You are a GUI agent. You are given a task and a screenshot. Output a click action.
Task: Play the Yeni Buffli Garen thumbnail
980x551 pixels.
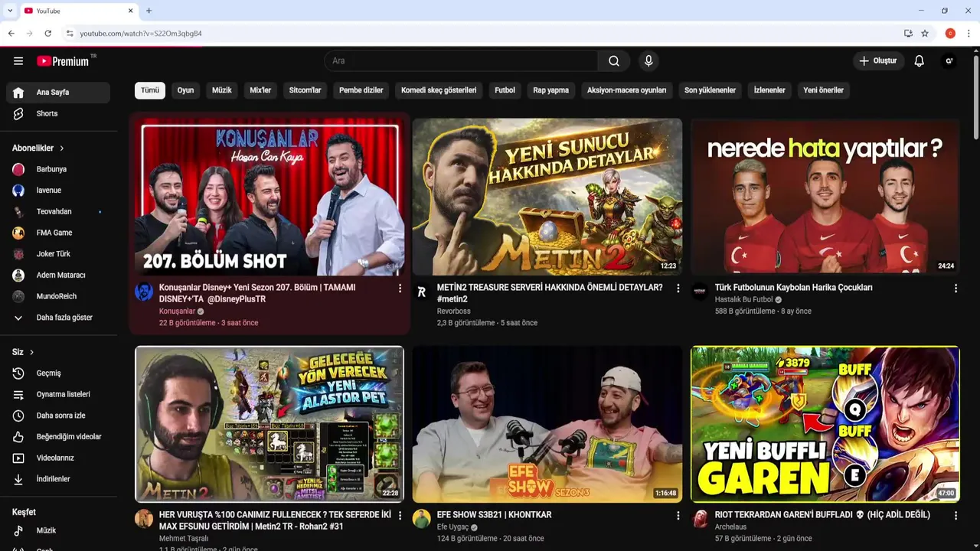point(825,424)
